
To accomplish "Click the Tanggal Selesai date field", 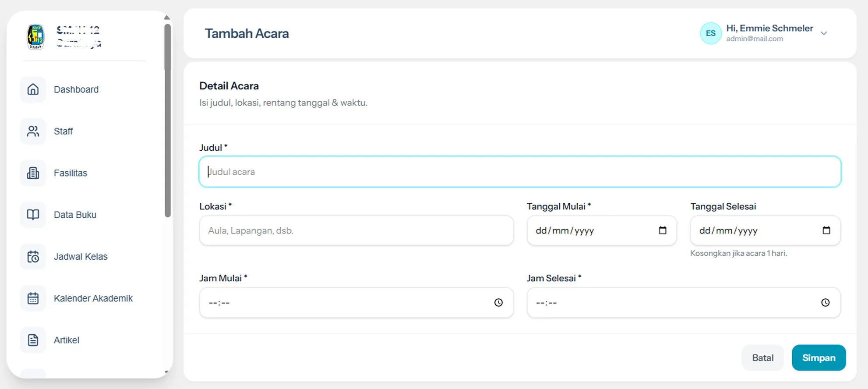I will tap(765, 230).
